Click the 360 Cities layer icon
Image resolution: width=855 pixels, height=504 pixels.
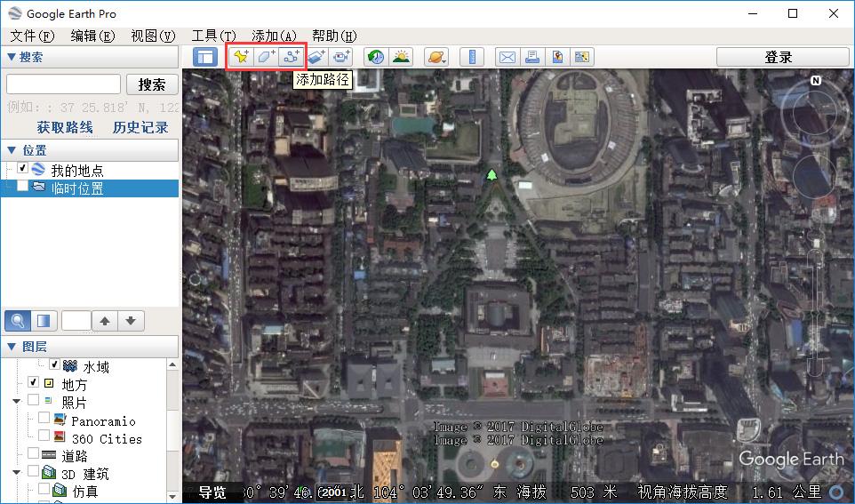point(60,437)
